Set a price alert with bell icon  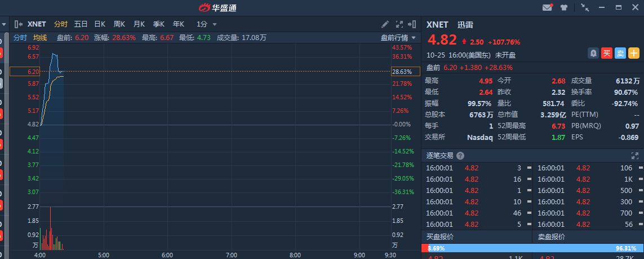click(x=593, y=53)
